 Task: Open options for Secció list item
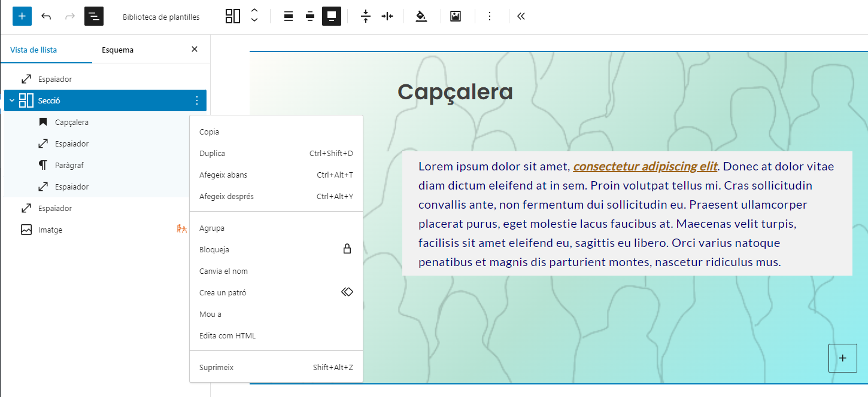(197, 100)
